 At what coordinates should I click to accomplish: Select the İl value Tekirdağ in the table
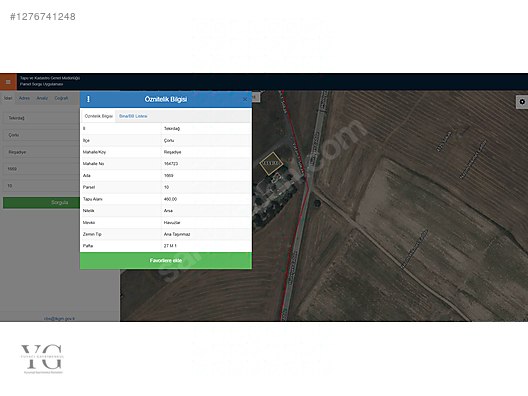(172, 129)
